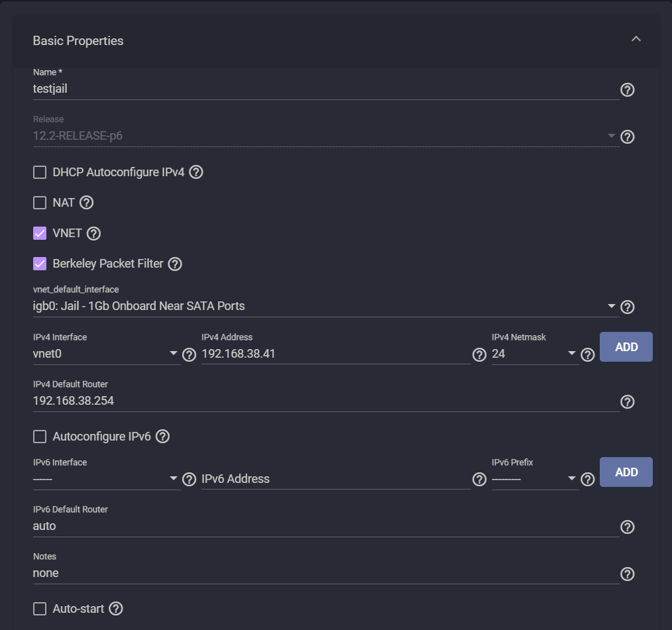Image resolution: width=672 pixels, height=630 pixels.
Task: Toggle the Auto-start checkbox
Action: pyautogui.click(x=40, y=609)
